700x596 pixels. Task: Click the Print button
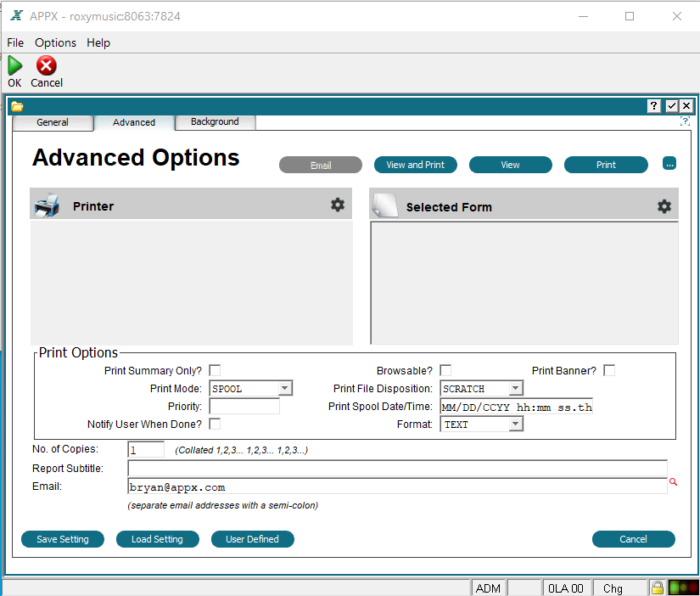coord(606,165)
